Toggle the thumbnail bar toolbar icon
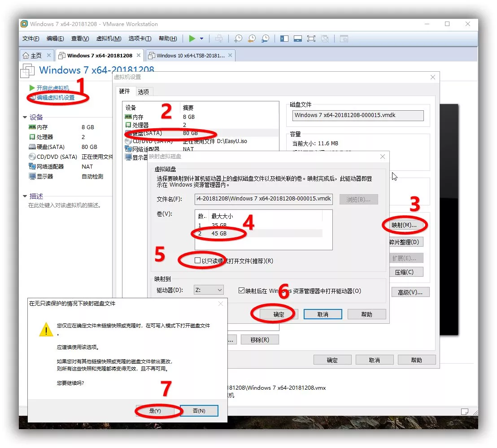This screenshot has height=448, width=497. [x=298, y=39]
